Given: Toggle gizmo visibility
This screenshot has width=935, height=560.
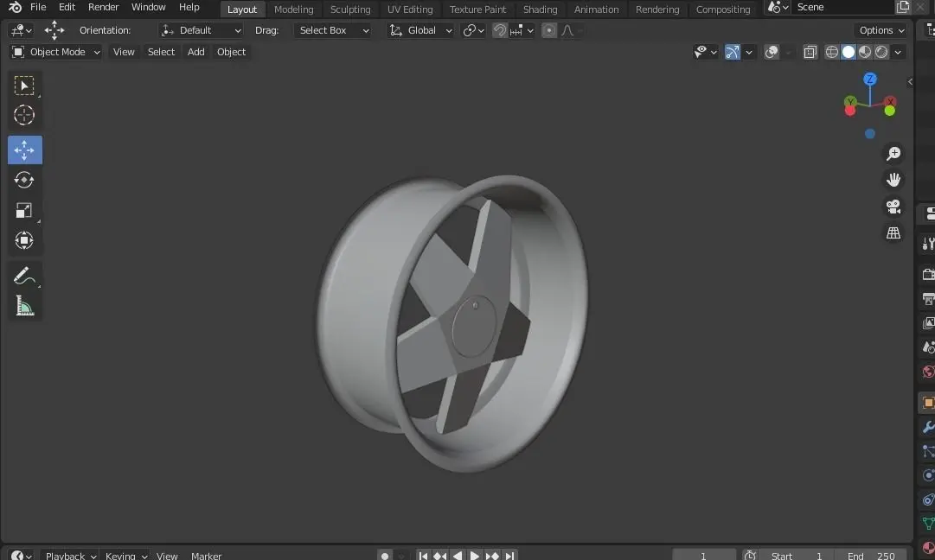Looking at the screenshot, I should (733, 52).
